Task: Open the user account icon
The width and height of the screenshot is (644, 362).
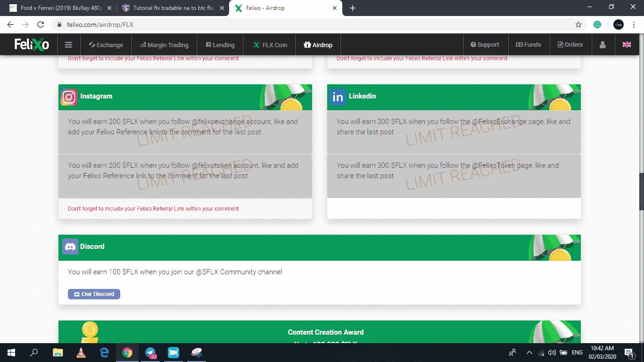Action: coord(603,45)
